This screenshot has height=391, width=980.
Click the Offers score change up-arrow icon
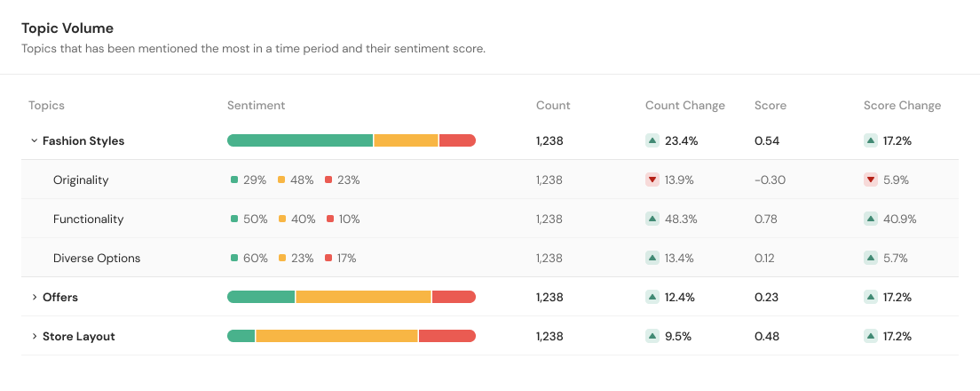pos(871,297)
